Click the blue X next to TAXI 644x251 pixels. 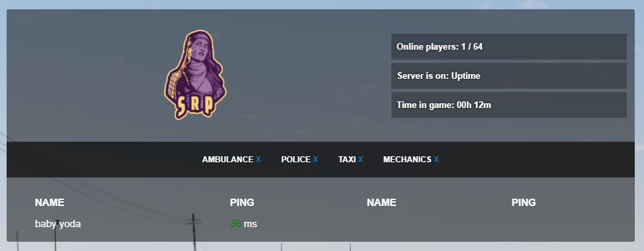(360, 160)
